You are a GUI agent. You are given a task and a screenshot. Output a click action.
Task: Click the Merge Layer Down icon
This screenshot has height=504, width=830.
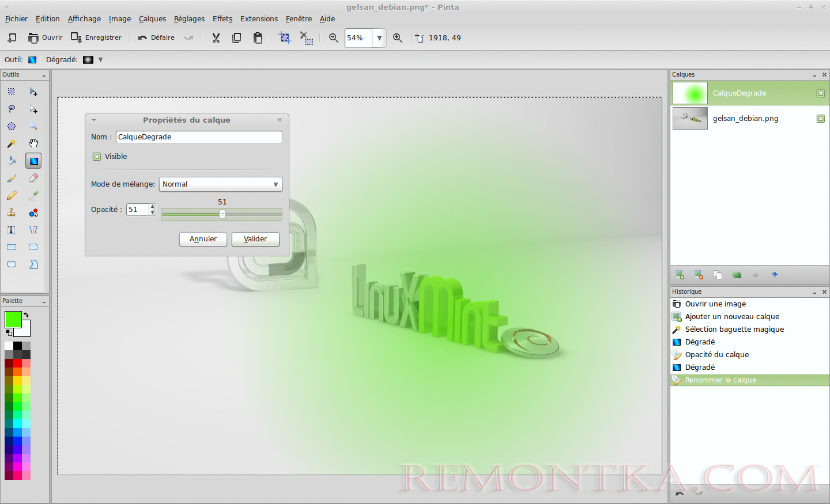tap(737, 275)
